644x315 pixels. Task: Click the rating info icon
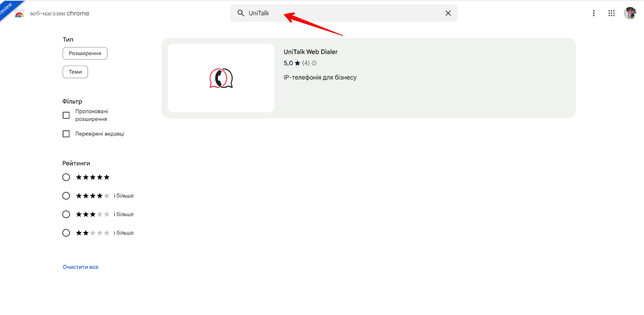coord(314,63)
